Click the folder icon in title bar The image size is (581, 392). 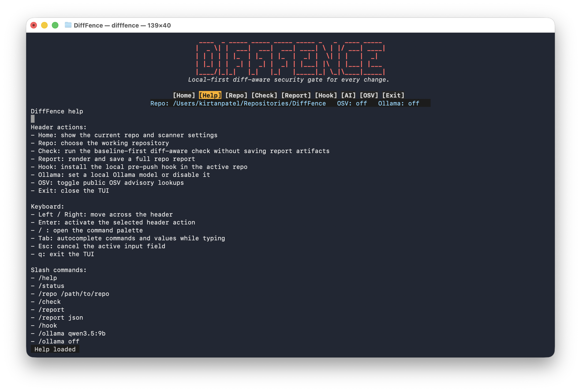[68, 25]
